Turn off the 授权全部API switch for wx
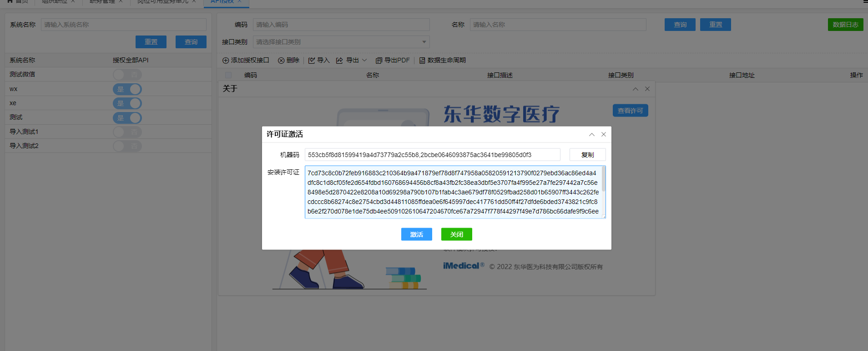 click(x=127, y=89)
